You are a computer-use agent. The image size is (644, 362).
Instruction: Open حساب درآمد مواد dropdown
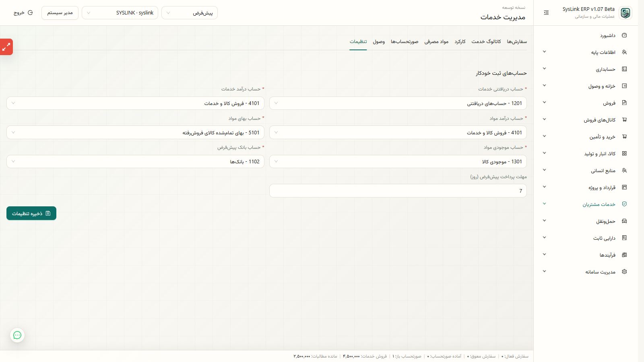pos(398,132)
